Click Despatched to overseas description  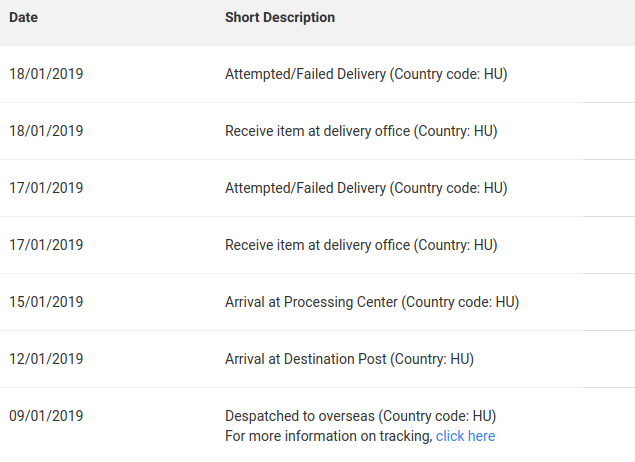(360, 416)
